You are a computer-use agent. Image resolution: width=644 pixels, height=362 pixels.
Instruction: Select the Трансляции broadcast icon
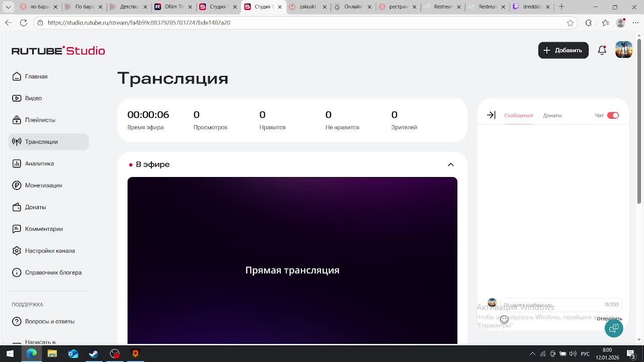pos(17,142)
